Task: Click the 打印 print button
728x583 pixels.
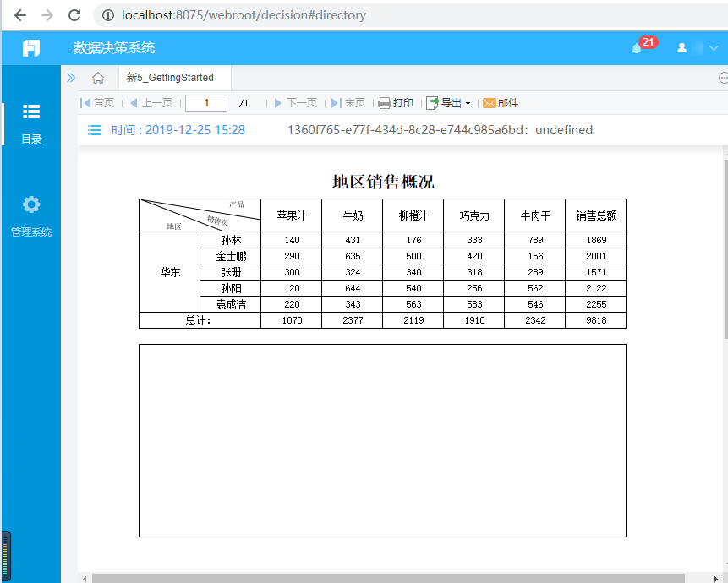Action: 396,103
